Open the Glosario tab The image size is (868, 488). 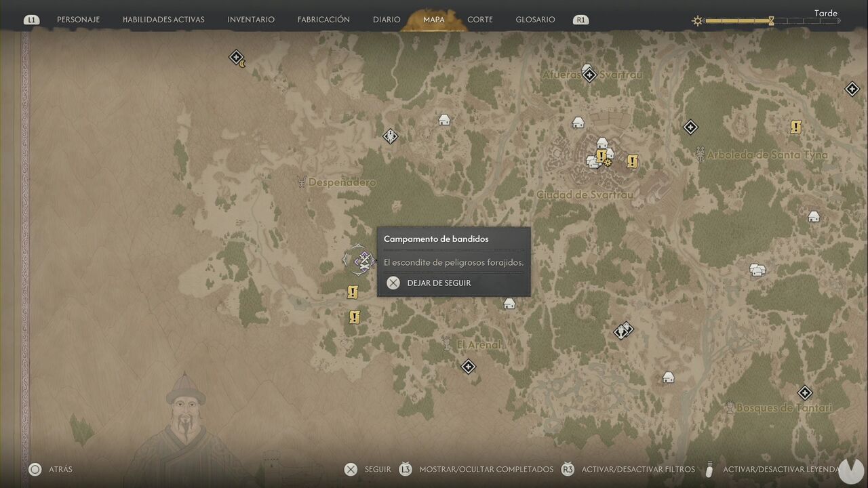535,20
